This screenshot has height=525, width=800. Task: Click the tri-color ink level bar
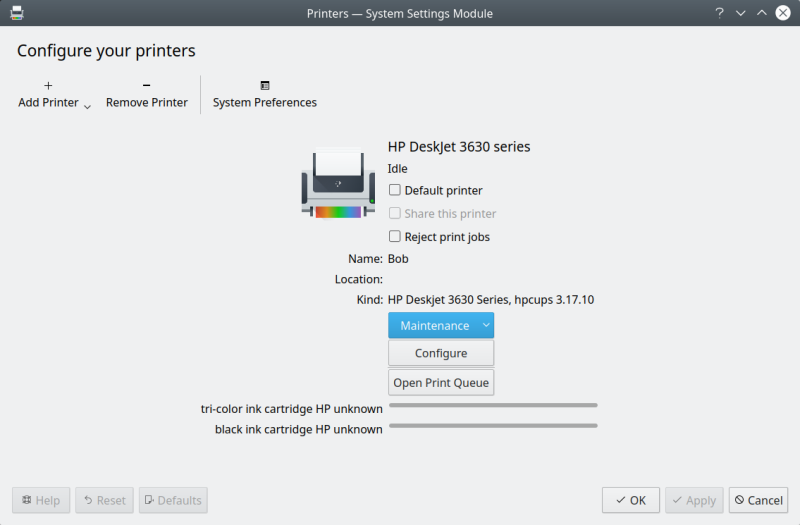tap(493, 405)
